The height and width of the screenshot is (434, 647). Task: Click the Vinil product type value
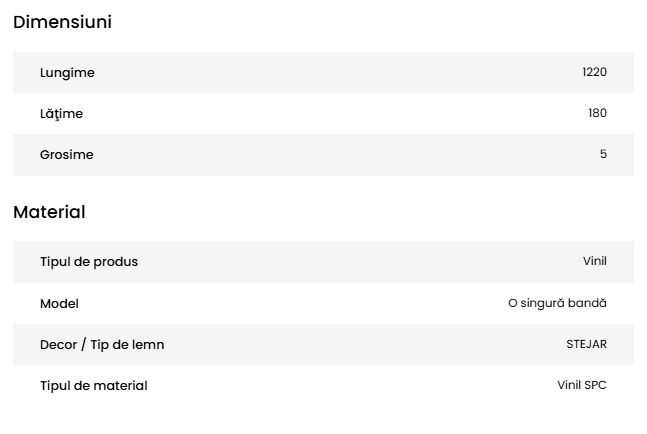(594, 261)
